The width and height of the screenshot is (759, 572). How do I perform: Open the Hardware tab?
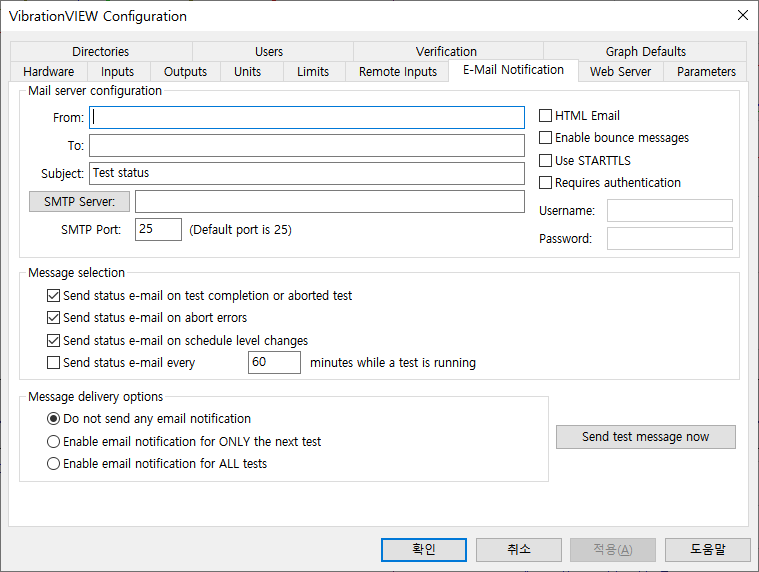48,72
